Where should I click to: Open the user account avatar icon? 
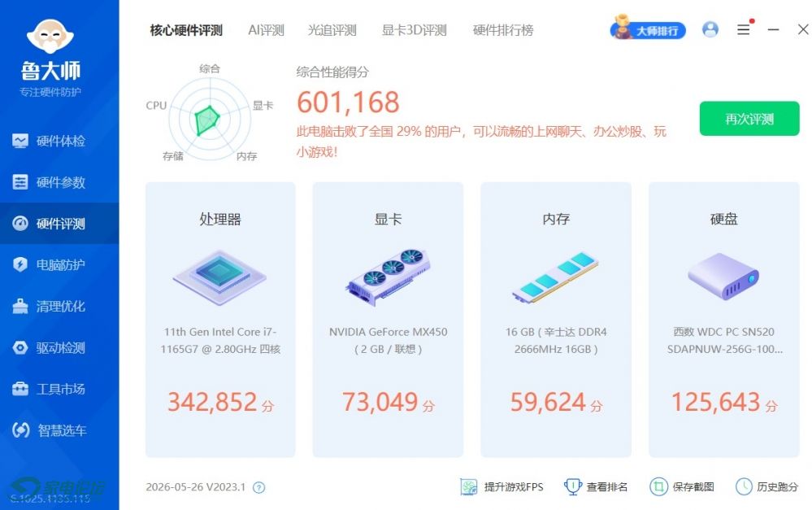(x=710, y=29)
